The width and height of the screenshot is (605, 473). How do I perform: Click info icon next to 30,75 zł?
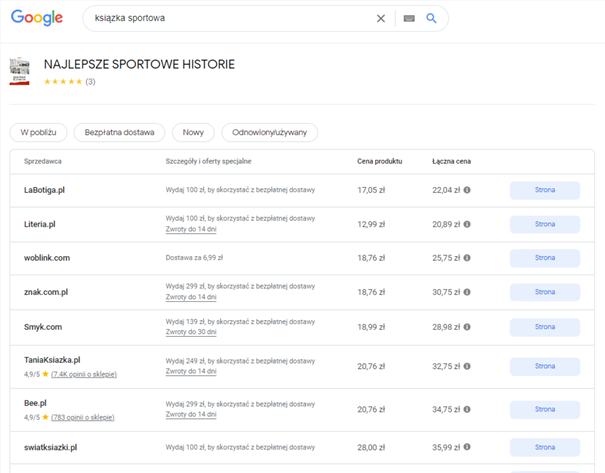[467, 292]
